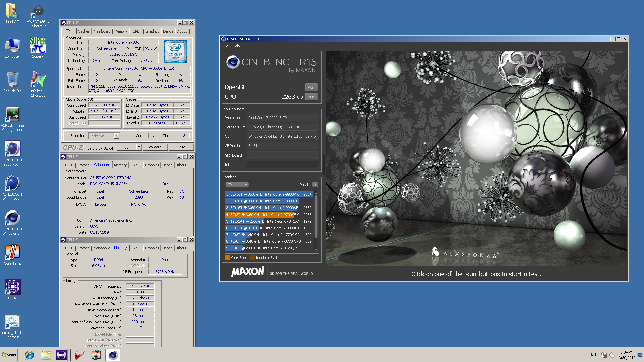The height and width of the screenshot is (362, 644).
Task: Open the Computer desktop icon
Action: pyautogui.click(x=12, y=48)
